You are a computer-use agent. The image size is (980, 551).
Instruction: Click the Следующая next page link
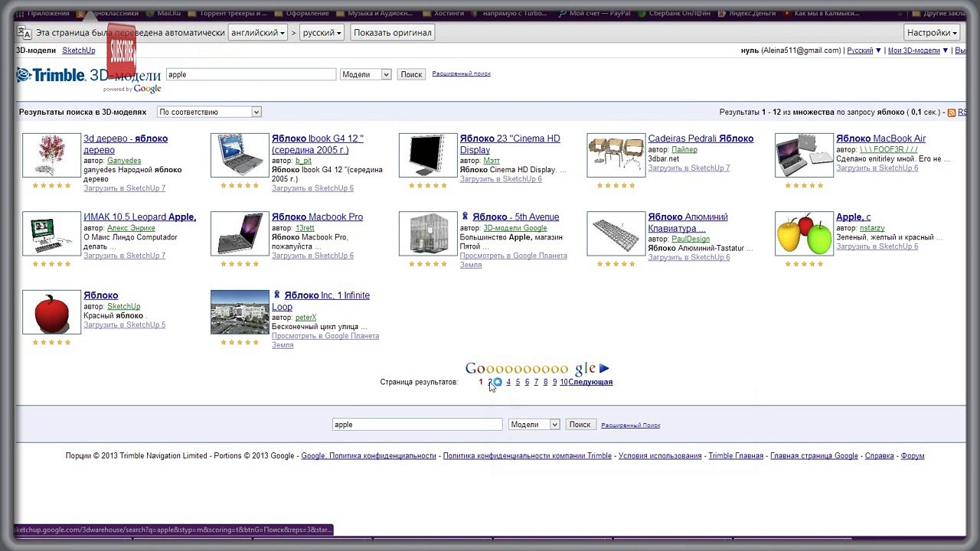click(x=590, y=382)
